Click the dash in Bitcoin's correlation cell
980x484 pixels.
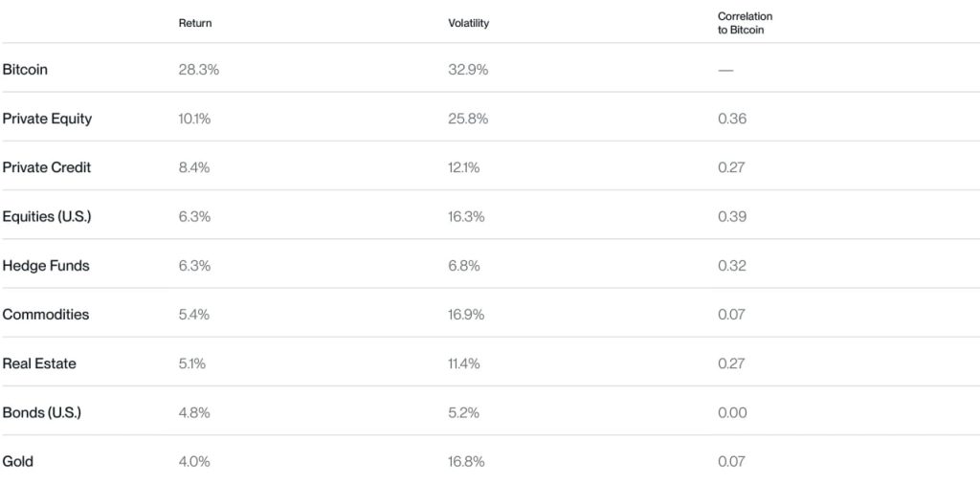point(725,70)
